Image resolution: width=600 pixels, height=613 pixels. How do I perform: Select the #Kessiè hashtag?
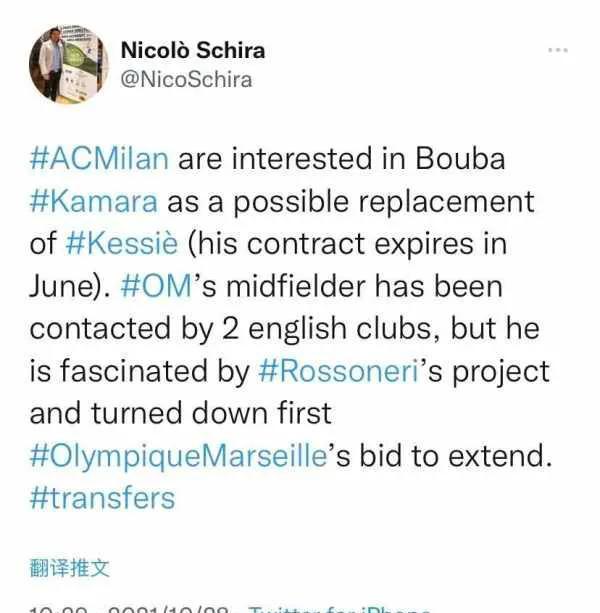tap(122, 244)
